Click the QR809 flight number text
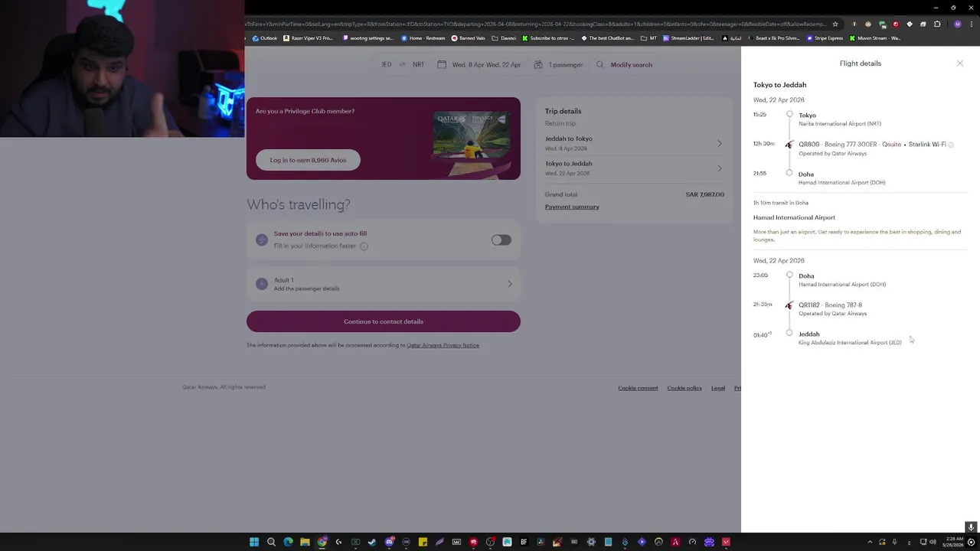Screen dimensions: 980x551 808,145
